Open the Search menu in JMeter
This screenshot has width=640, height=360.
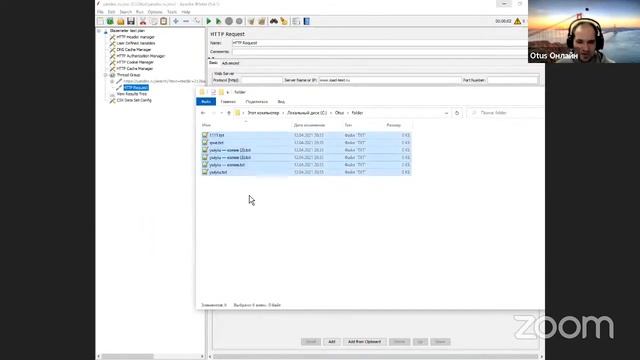click(126, 12)
